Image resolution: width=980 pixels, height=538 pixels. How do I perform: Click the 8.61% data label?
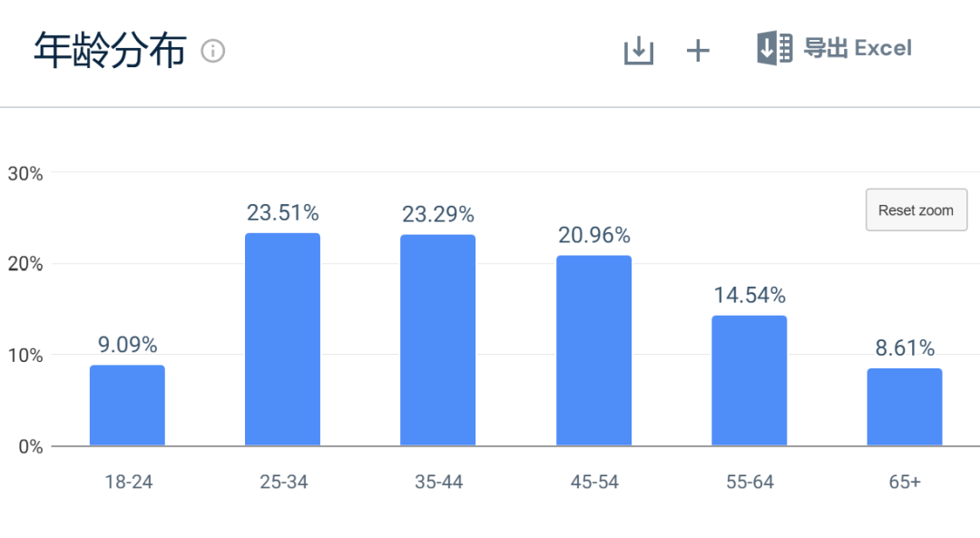click(905, 348)
